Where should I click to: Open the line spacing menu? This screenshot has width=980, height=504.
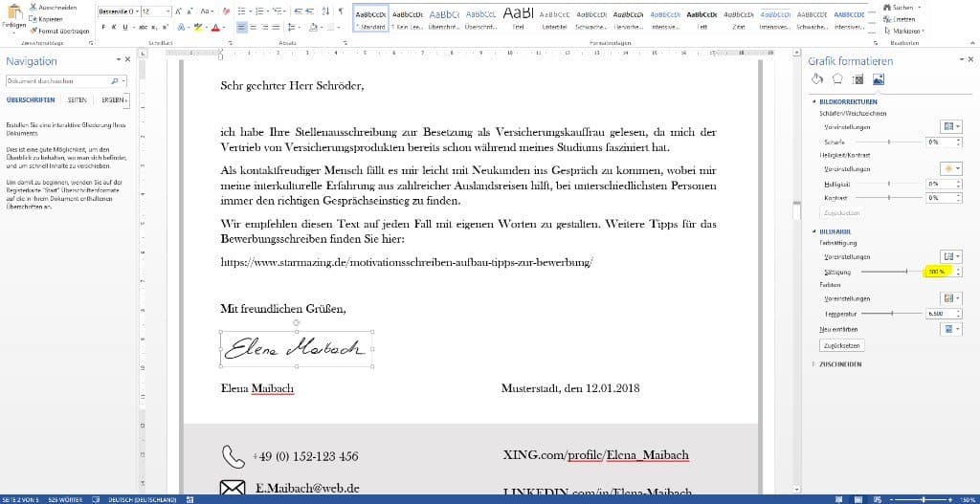(293, 28)
